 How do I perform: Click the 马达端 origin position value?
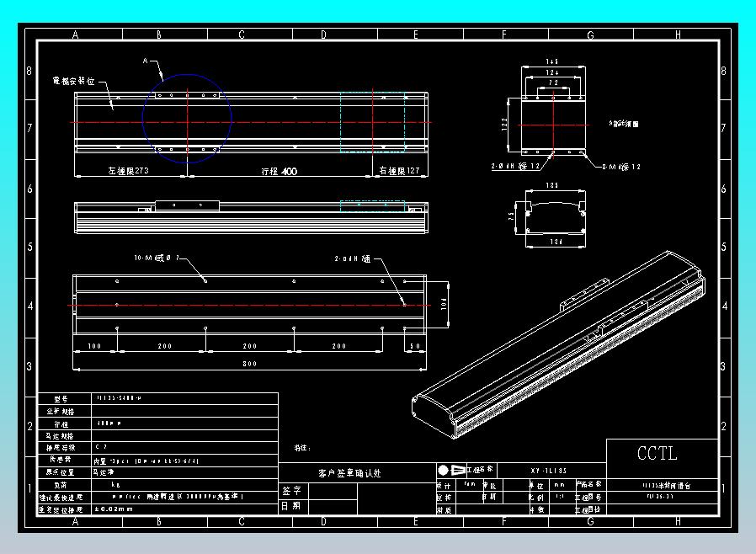coord(104,472)
